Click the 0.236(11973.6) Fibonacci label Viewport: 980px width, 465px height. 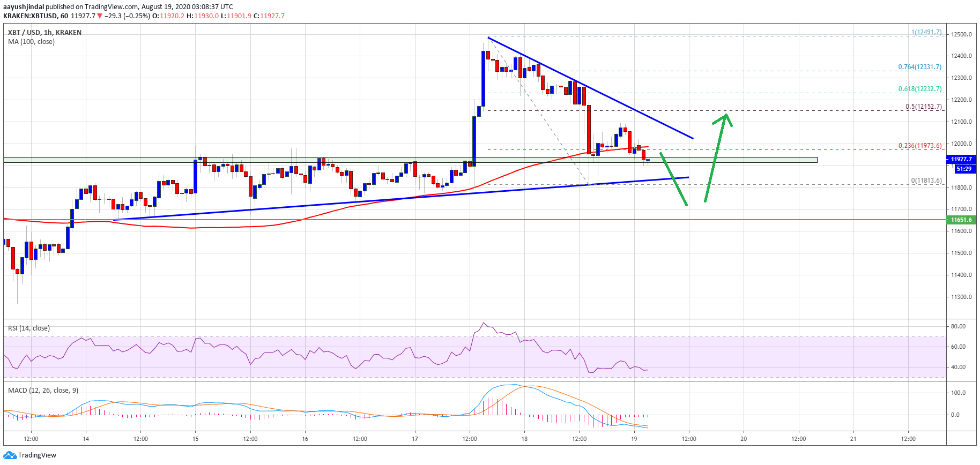point(919,146)
